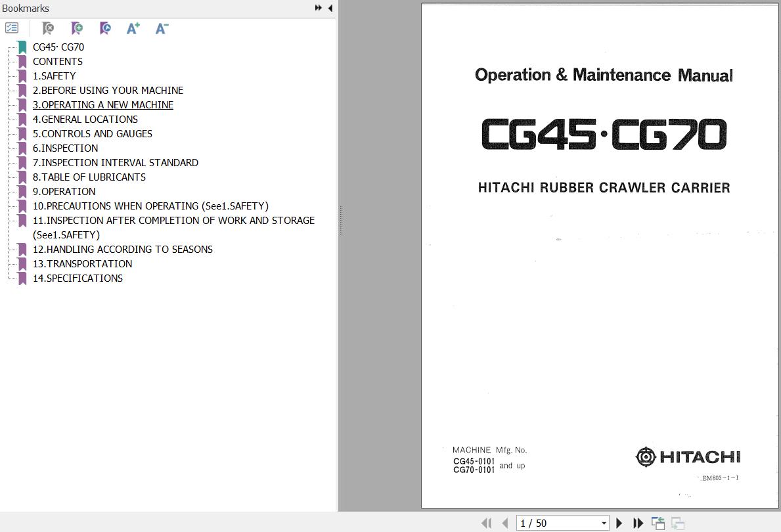Click the add new bookmark icon
Image resolution: width=781 pixels, height=532 pixels.
click(77, 28)
